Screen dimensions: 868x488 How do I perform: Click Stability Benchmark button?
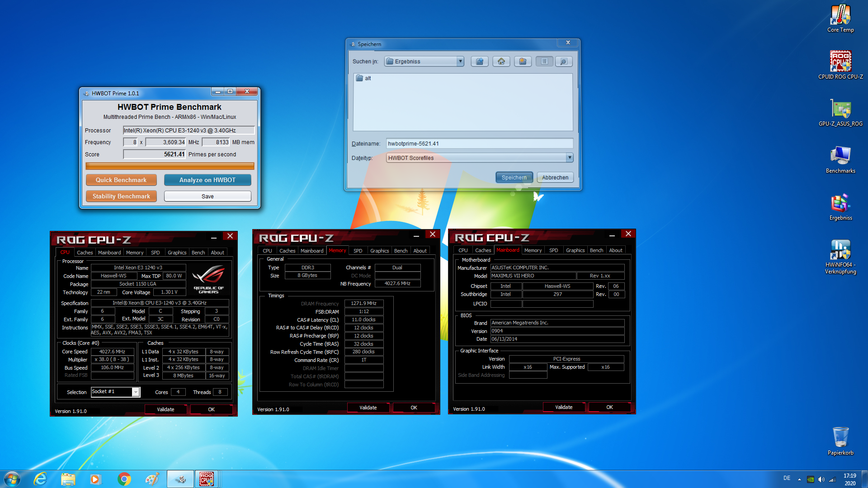(x=121, y=196)
